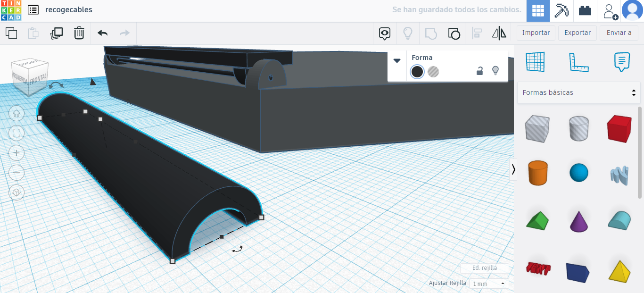Click the recogecables design name
The width and height of the screenshot is (644, 293).
click(x=69, y=9)
